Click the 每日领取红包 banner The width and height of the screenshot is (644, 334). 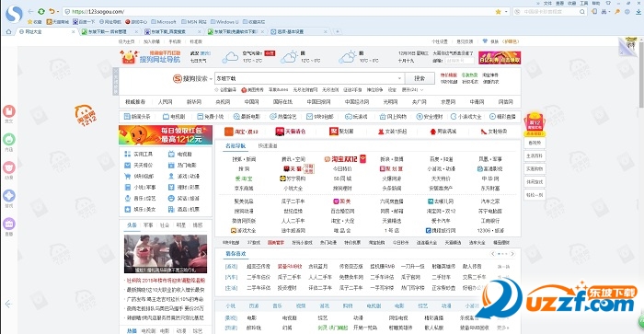click(166, 134)
